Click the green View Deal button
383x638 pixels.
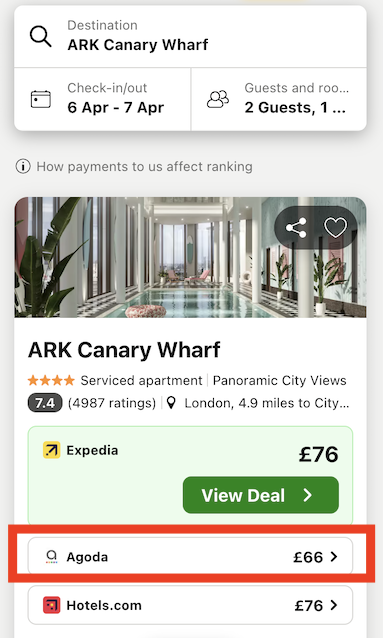[261, 495]
